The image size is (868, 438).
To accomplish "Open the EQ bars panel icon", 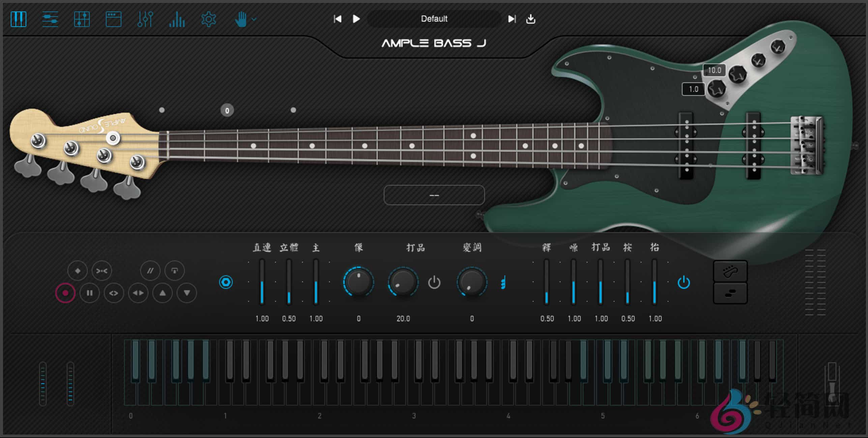I will tap(177, 19).
